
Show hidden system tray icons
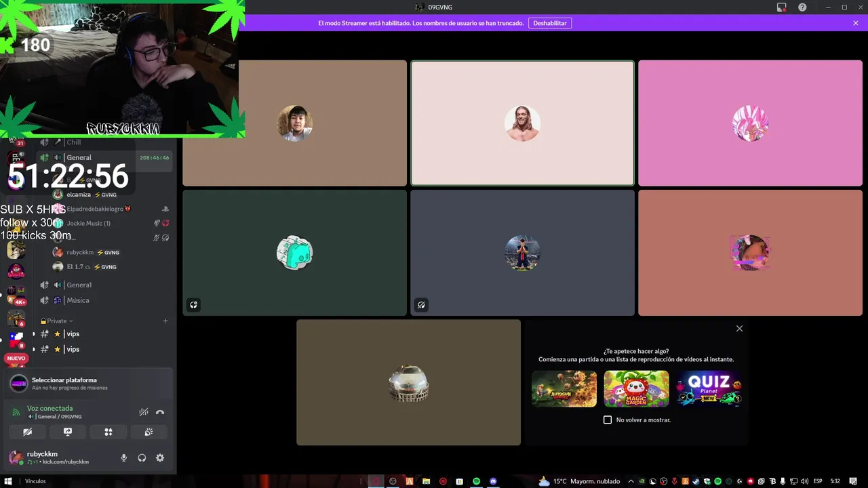click(631, 481)
